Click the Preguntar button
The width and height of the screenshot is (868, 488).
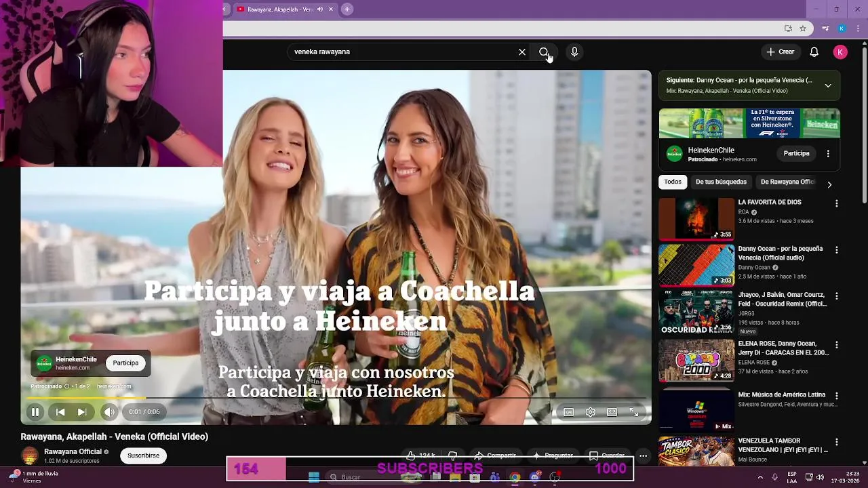tap(553, 455)
